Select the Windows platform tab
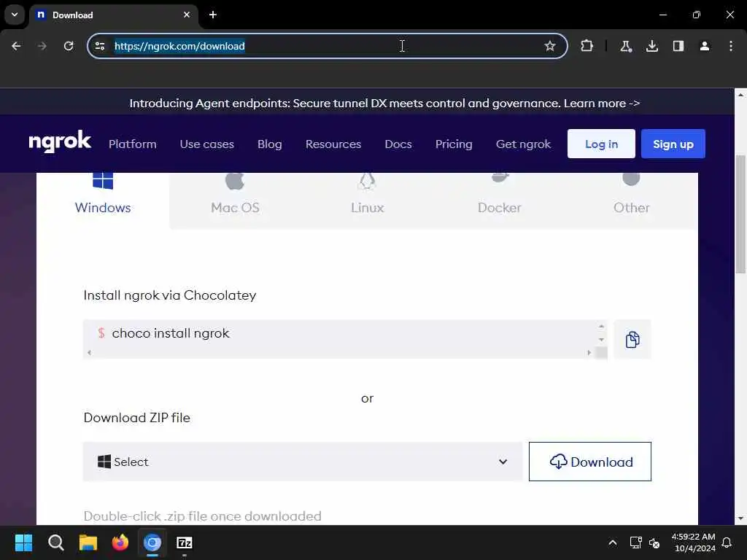The width and height of the screenshot is (747, 560). click(103, 201)
